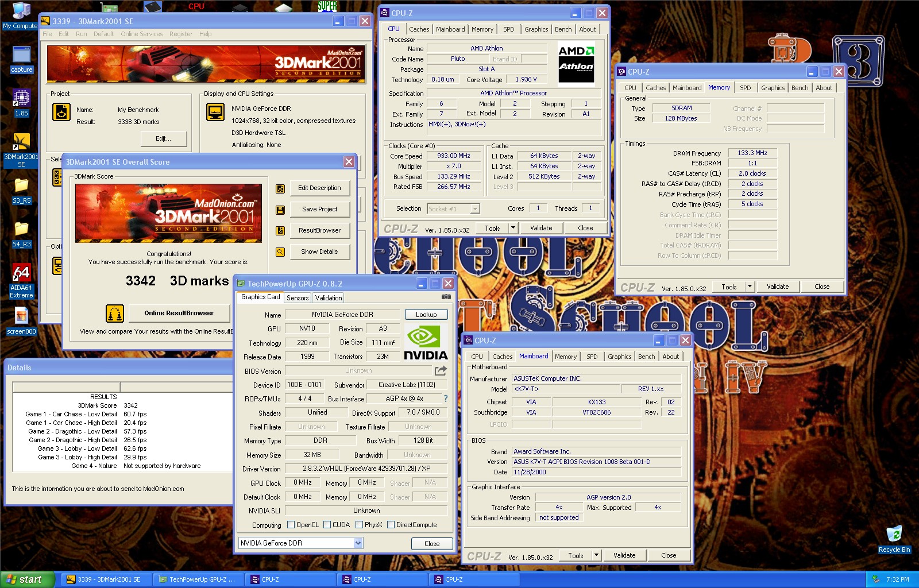Switch to TechPowerUp GPU-Z taskbar item
919x588 pixels.
pos(199,579)
